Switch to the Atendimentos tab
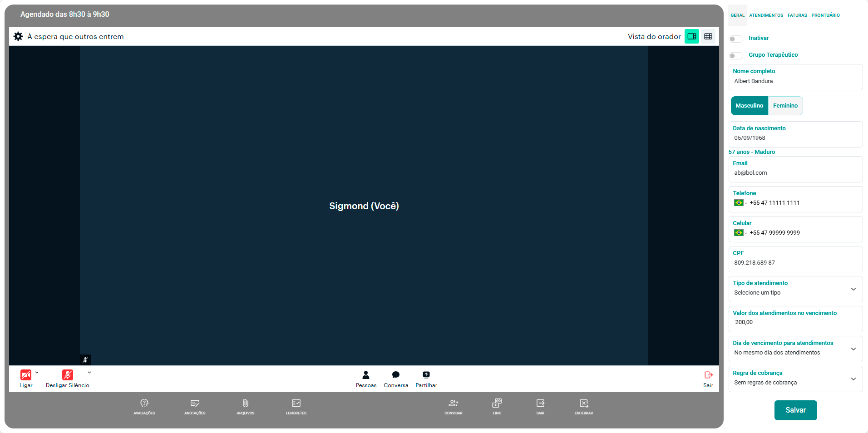This screenshot has width=868, height=433. (x=766, y=15)
